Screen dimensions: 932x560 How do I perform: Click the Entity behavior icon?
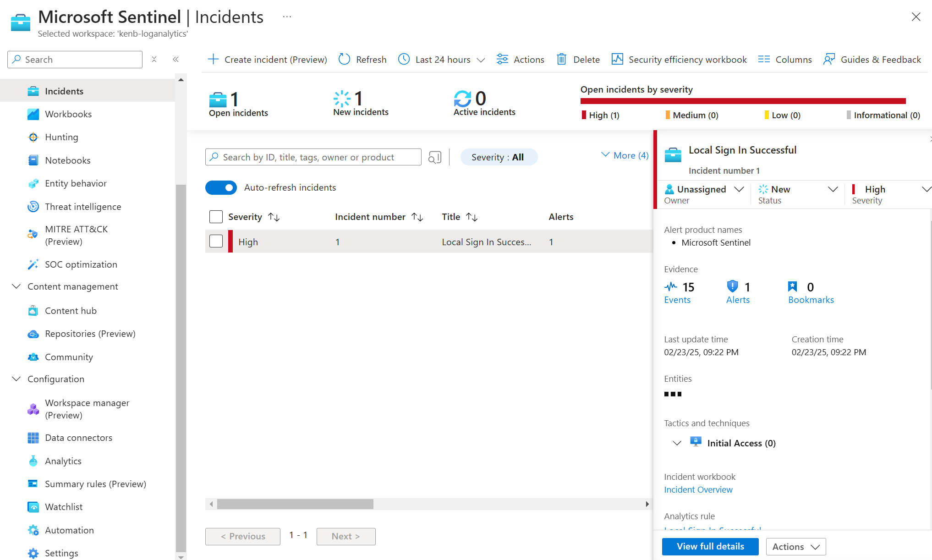pyautogui.click(x=33, y=183)
